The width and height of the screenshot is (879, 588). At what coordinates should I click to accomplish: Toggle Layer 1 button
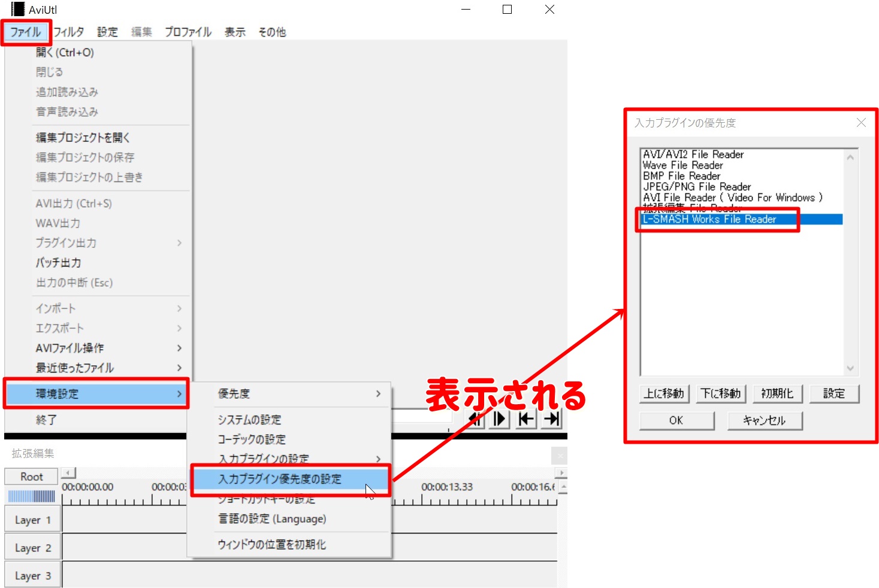click(33, 520)
